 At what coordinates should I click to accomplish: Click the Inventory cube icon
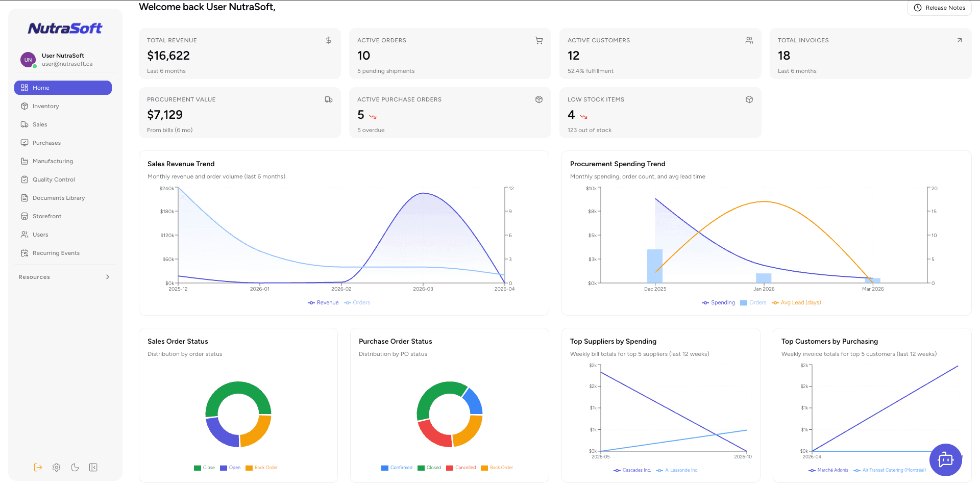(24, 106)
